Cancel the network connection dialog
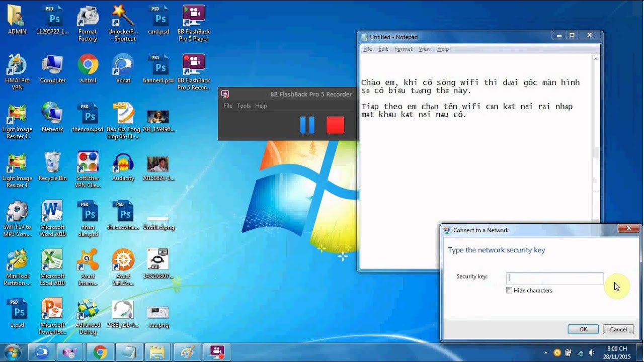The height and width of the screenshot is (362, 644). coord(618,329)
